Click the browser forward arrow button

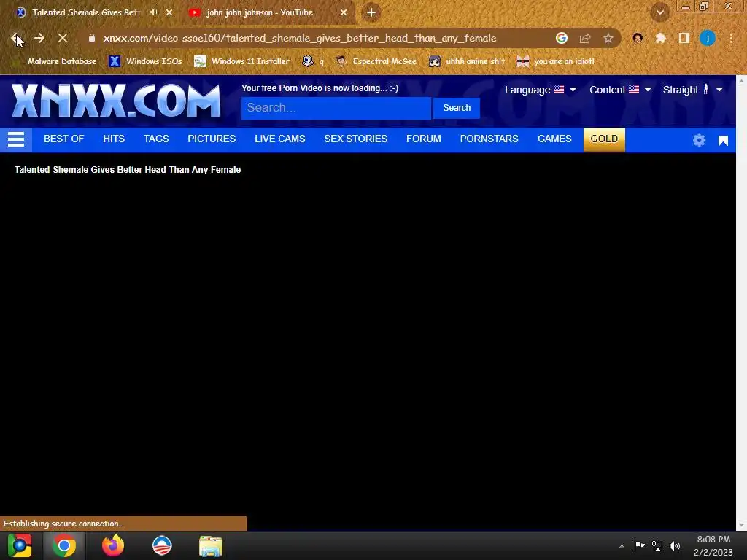(39, 39)
